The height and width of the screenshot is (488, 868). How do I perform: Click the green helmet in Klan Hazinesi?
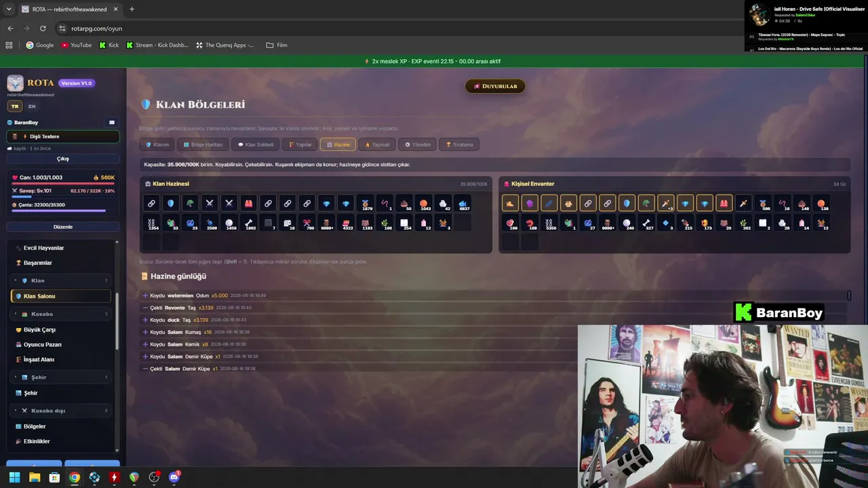190,203
